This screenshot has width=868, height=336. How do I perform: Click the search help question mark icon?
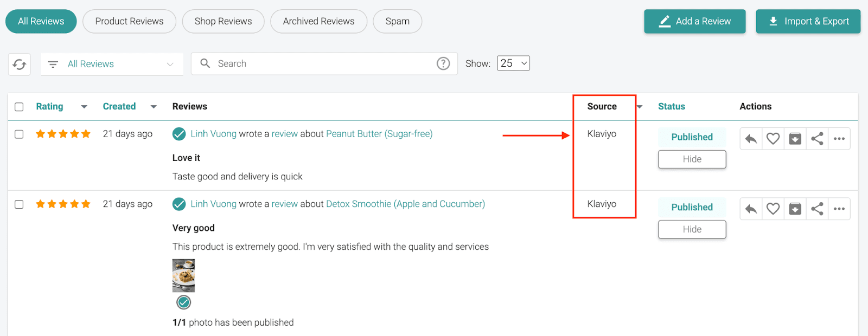point(443,64)
